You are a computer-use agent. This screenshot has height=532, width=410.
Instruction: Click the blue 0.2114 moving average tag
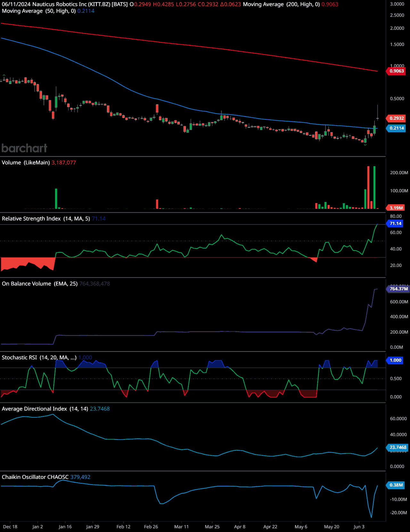click(x=397, y=128)
